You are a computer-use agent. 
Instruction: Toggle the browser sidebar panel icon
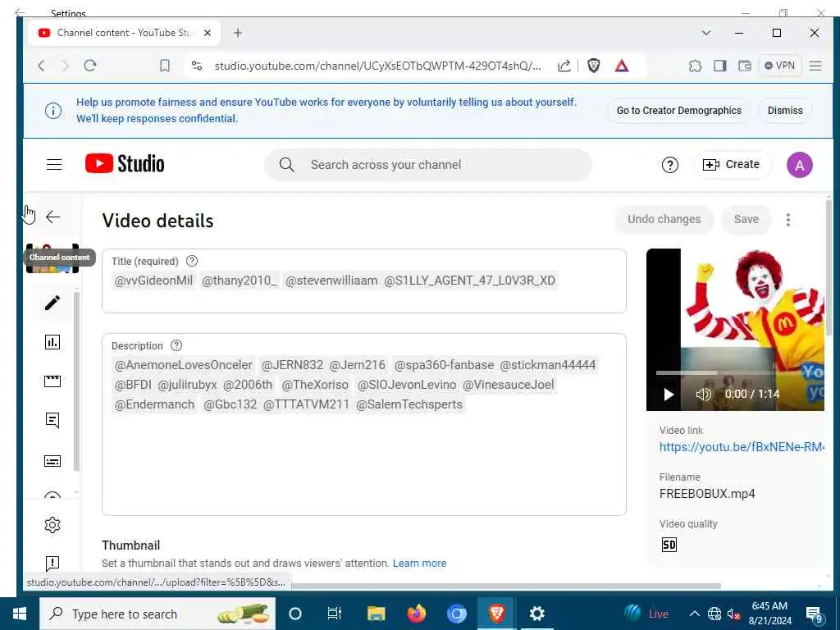(x=720, y=66)
